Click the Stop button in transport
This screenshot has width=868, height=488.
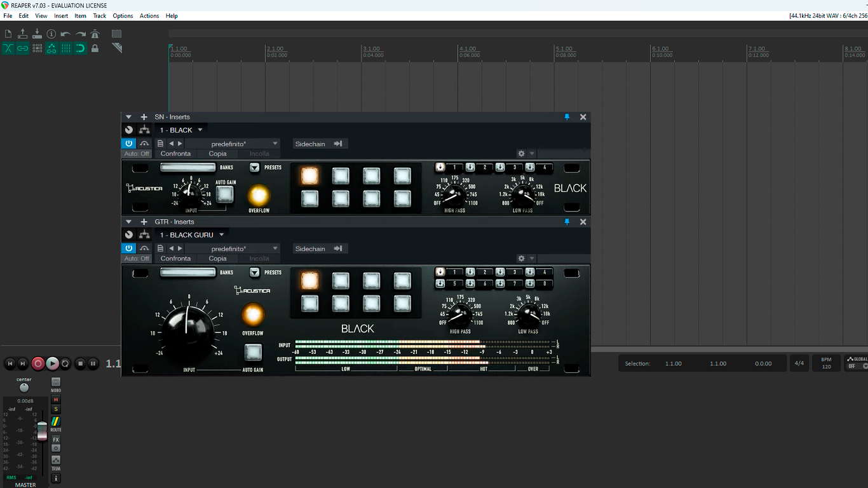pyautogui.click(x=80, y=363)
